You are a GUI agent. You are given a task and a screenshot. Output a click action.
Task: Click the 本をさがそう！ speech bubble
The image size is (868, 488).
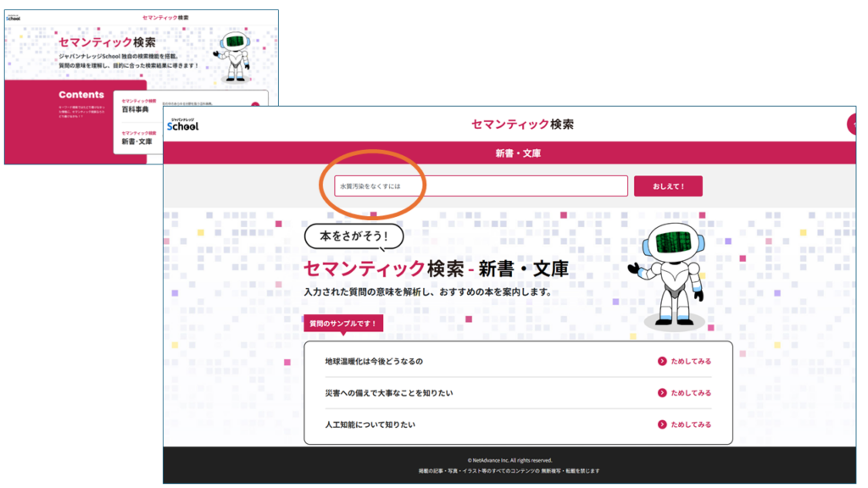click(x=353, y=236)
